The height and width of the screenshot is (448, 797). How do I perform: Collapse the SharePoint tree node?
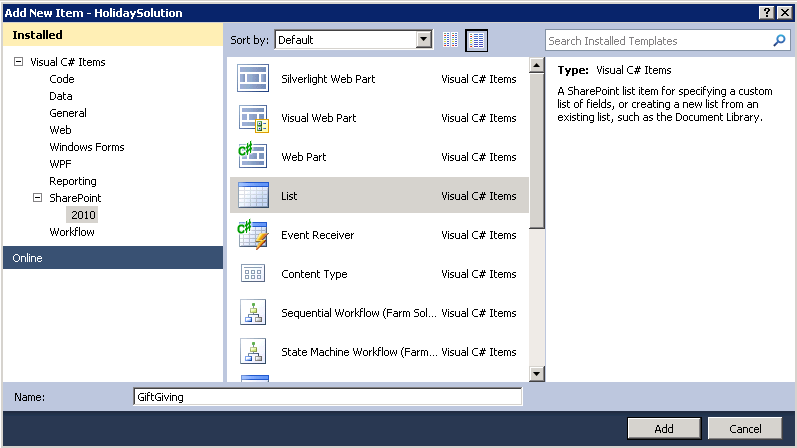pos(37,197)
